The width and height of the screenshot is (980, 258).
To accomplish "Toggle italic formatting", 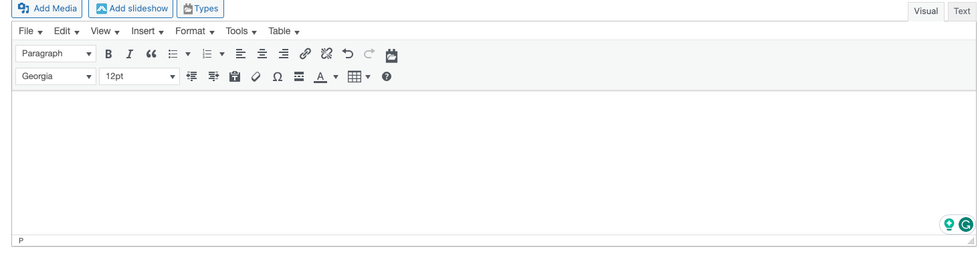I will tap(130, 54).
